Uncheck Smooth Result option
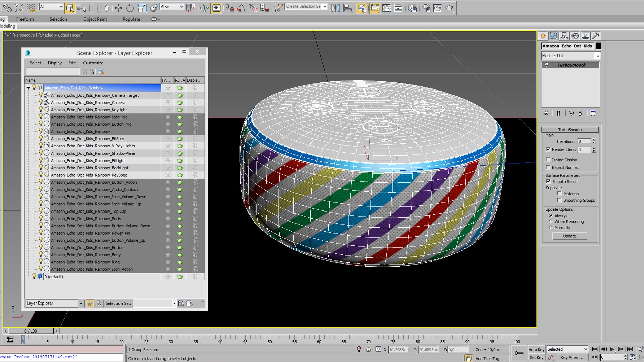The width and height of the screenshot is (644, 362). pos(548,181)
